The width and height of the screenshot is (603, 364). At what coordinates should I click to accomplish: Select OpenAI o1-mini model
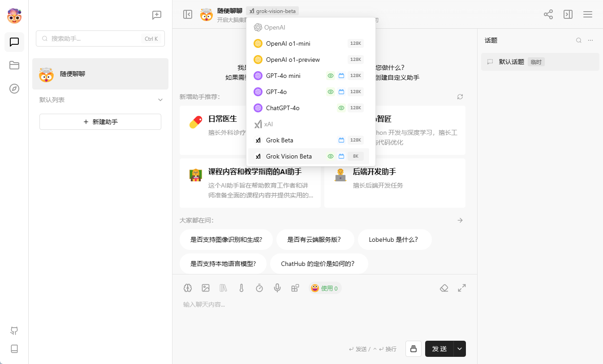309,43
